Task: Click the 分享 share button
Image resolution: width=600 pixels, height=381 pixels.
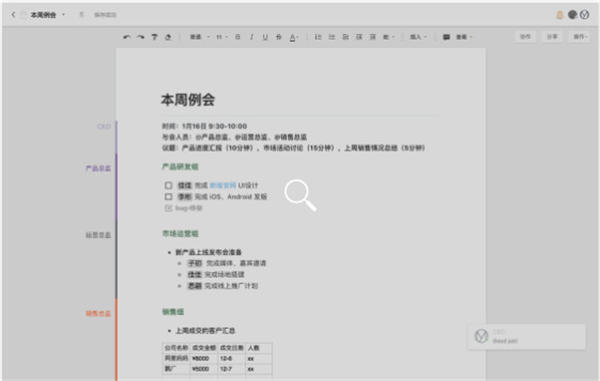Action: click(x=552, y=36)
